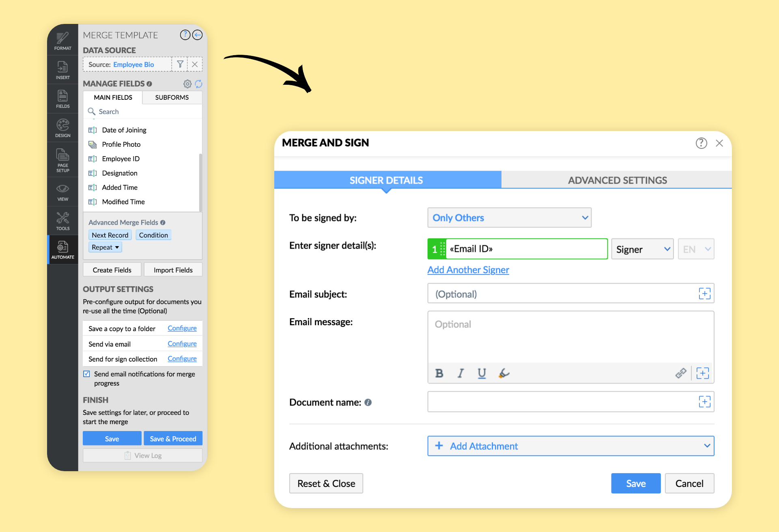Select the Signer Details tab

point(387,180)
